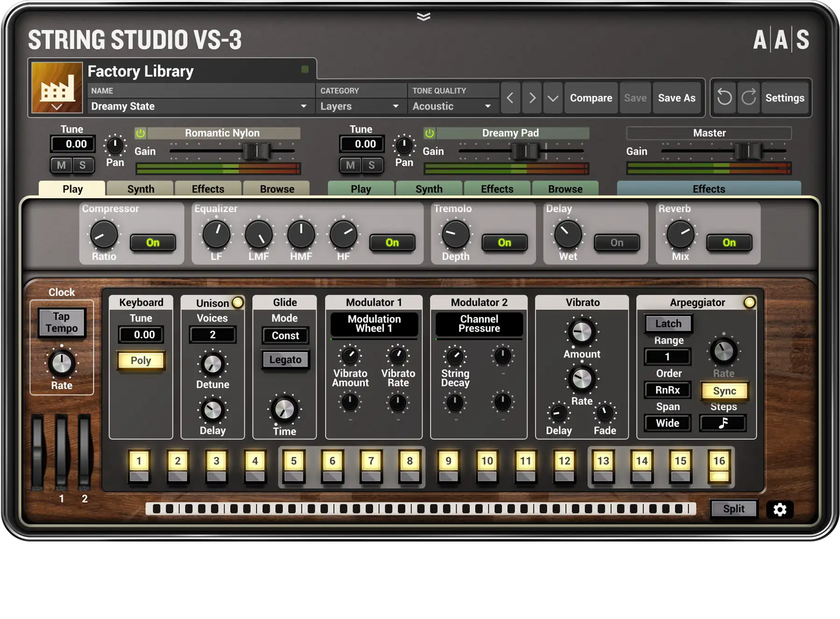Go to the next preset arrow
Image resolution: width=840 pixels, height=619 pixels.
(532, 98)
